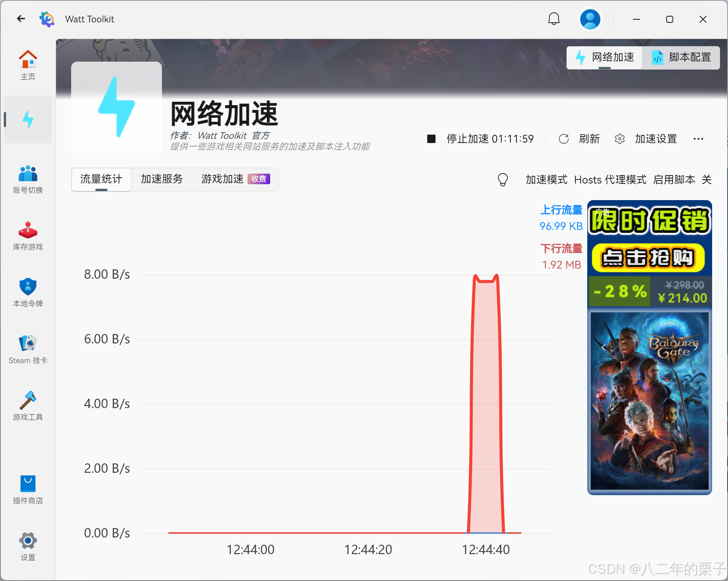The width and height of the screenshot is (728, 581).
Task: Click 停止加速 01:11:59 button
Action: click(x=480, y=139)
